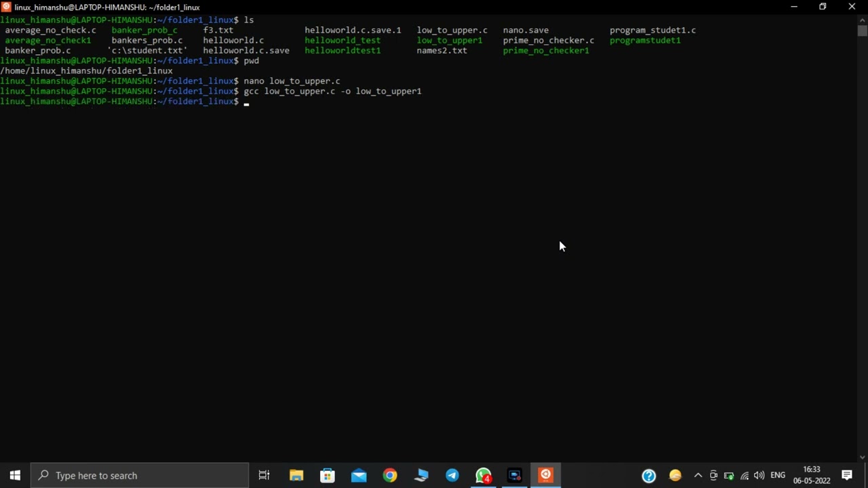Screen dimensions: 868x488
Task: Click the ls command text on first line
Action: click(x=248, y=20)
